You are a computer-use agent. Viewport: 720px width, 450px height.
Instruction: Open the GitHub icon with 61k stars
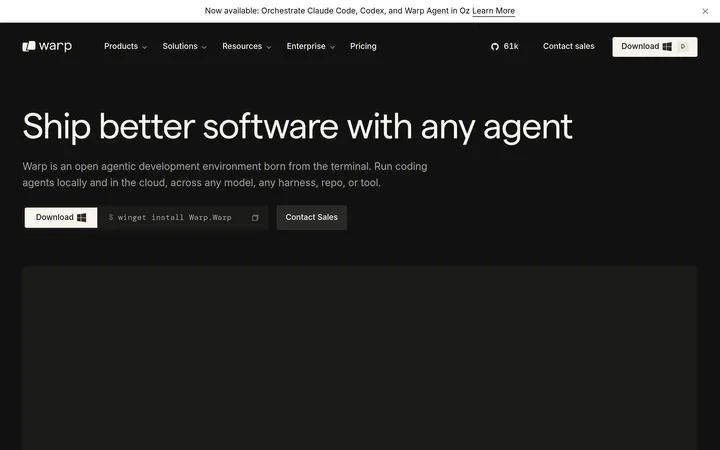(495, 46)
